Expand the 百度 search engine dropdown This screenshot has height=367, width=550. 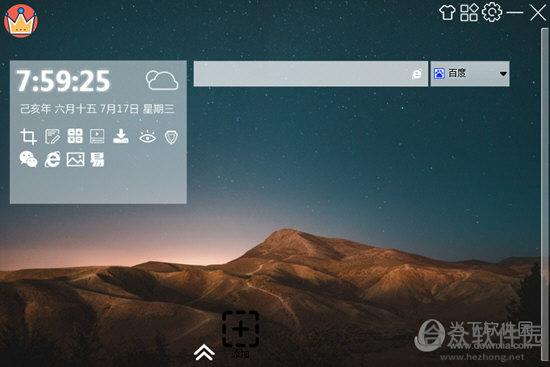[470, 74]
